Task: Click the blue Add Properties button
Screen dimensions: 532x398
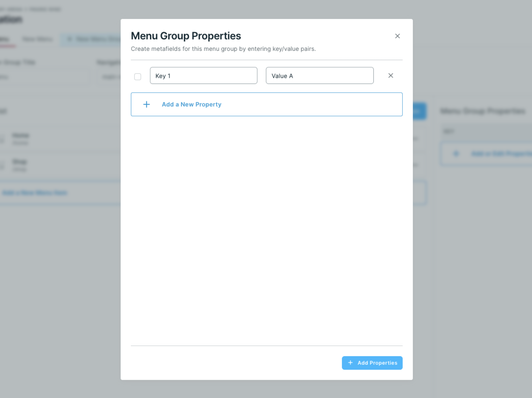Action: click(x=372, y=363)
